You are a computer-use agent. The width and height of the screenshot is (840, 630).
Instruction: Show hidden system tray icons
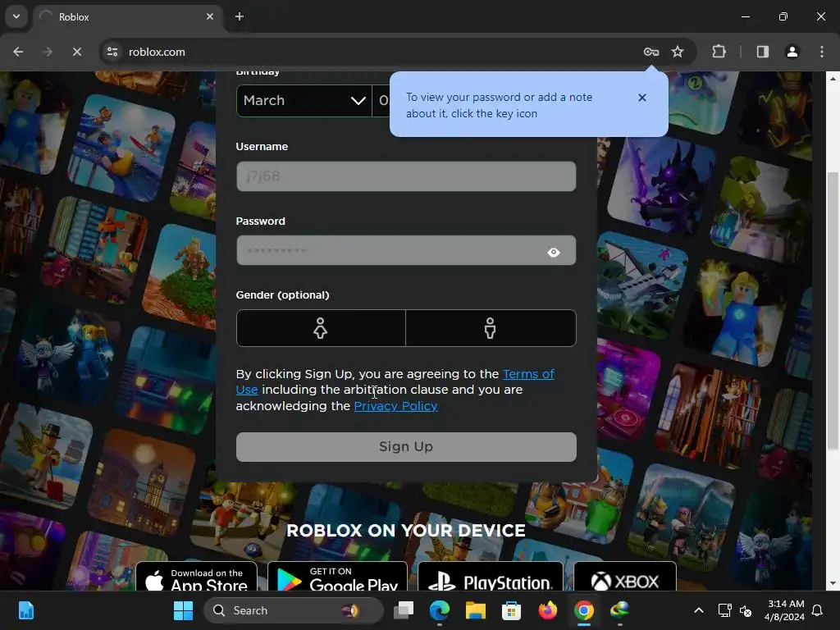[x=699, y=610]
